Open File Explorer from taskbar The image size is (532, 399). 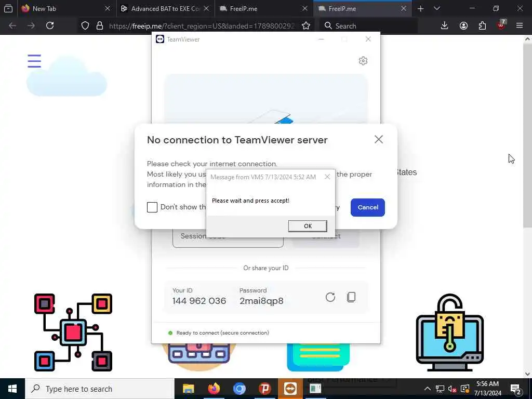(188, 389)
